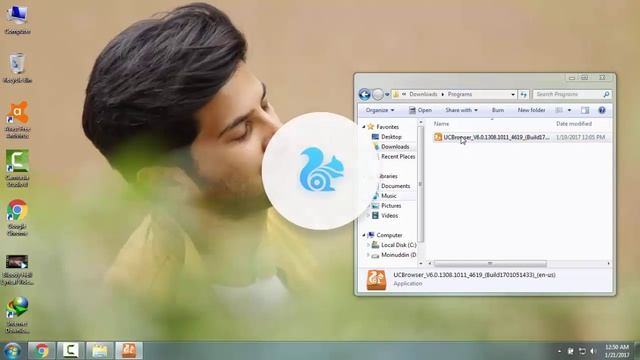The height and width of the screenshot is (360, 640).
Task: Click the Burn toolbar button
Action: [498, 110]
